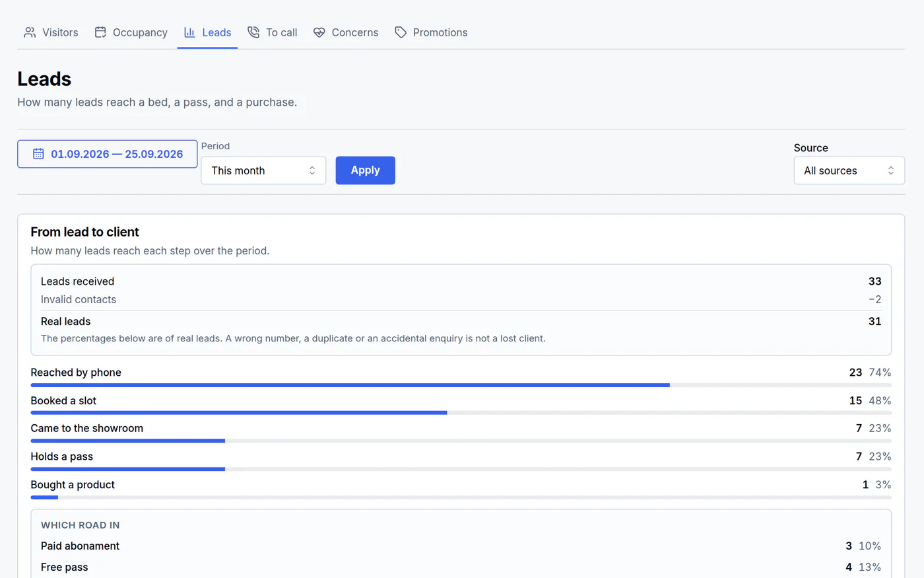Click the To call phone icon
Image resolution: width=924 pixels, height=578 pixels.
coord(253,32)
